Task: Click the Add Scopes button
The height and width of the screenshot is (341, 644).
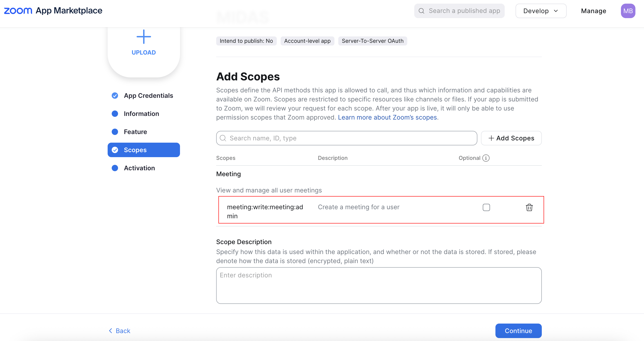Action: pos(511,138)
